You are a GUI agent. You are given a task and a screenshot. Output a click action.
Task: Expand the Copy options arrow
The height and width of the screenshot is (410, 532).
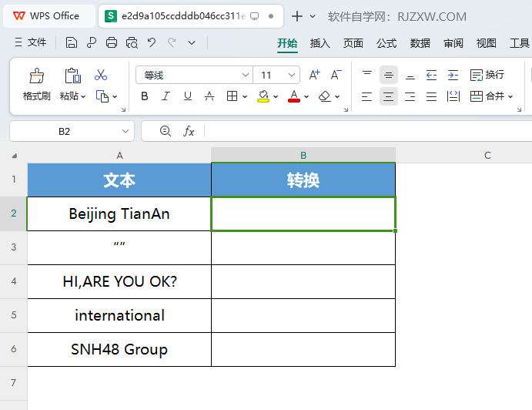tap(115, 97)
